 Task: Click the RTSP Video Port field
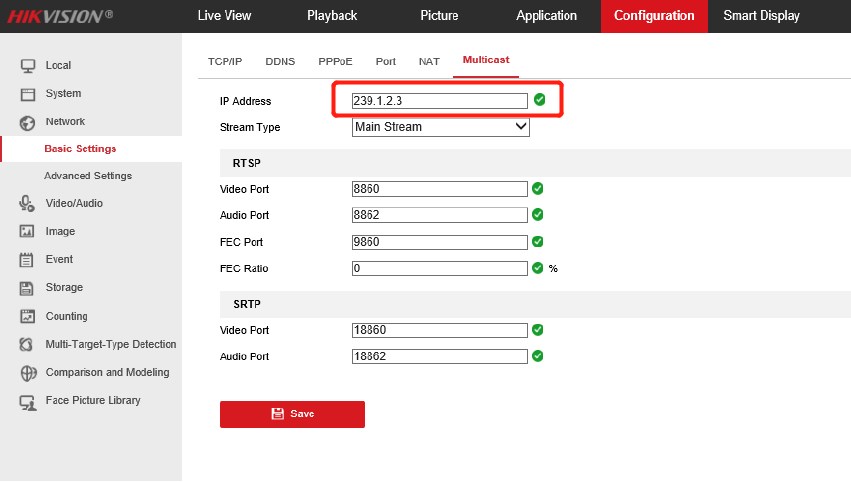439,189
